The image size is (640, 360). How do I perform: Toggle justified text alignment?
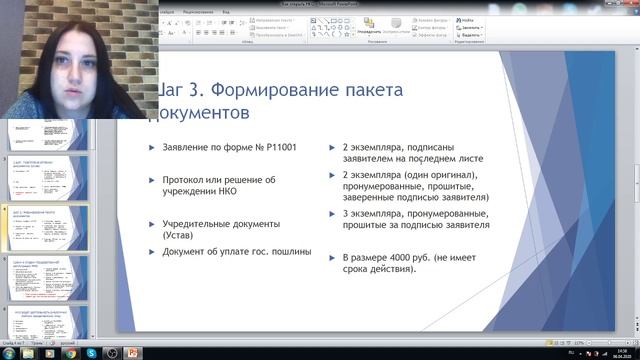point(222,33)
